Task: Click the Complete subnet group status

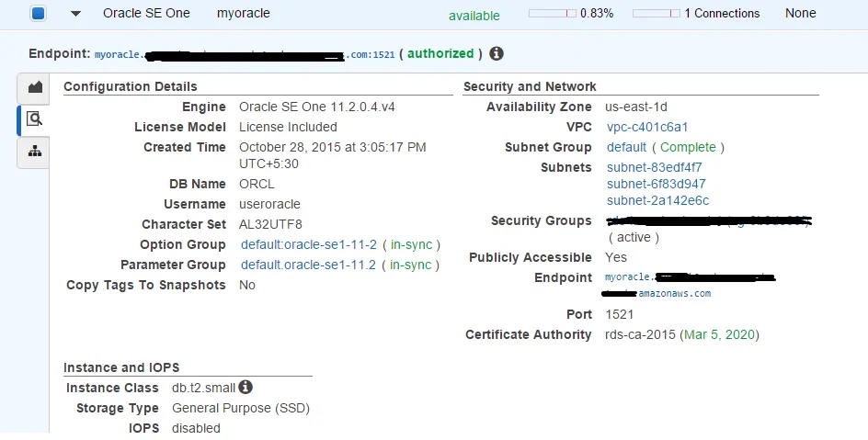Action: click(688, 147)
